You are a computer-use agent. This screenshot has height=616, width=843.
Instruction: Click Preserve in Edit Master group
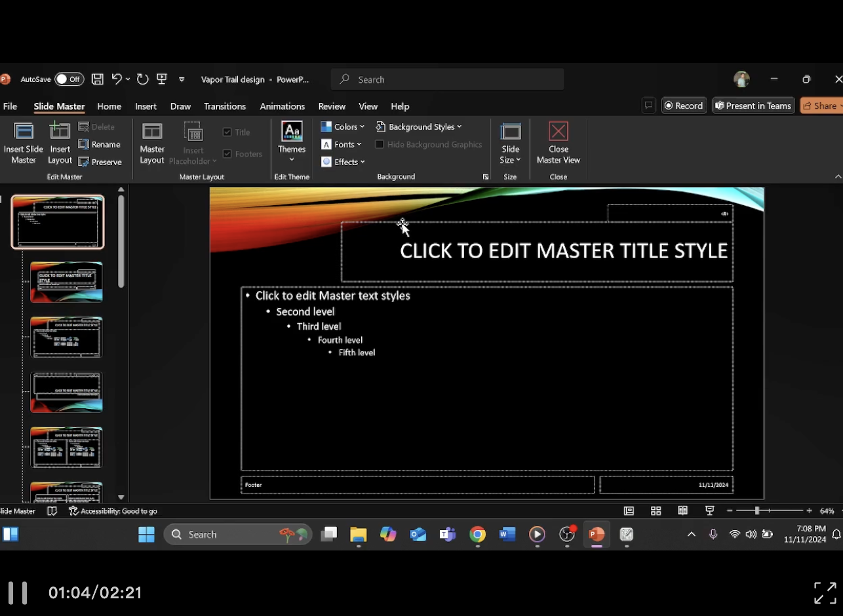(100, 162)
